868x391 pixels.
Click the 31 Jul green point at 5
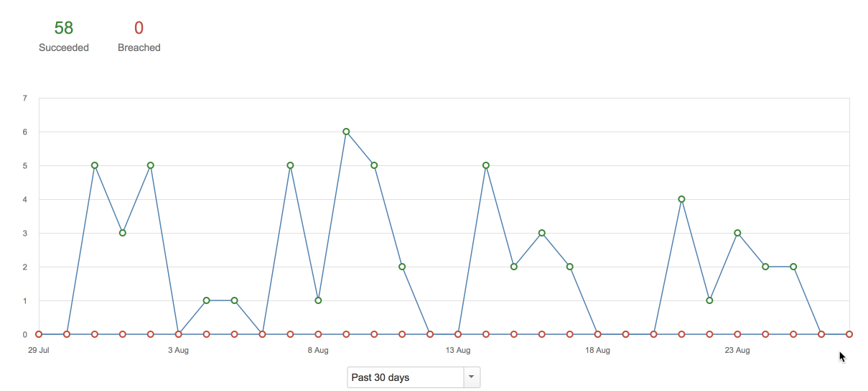pos(95,165)
